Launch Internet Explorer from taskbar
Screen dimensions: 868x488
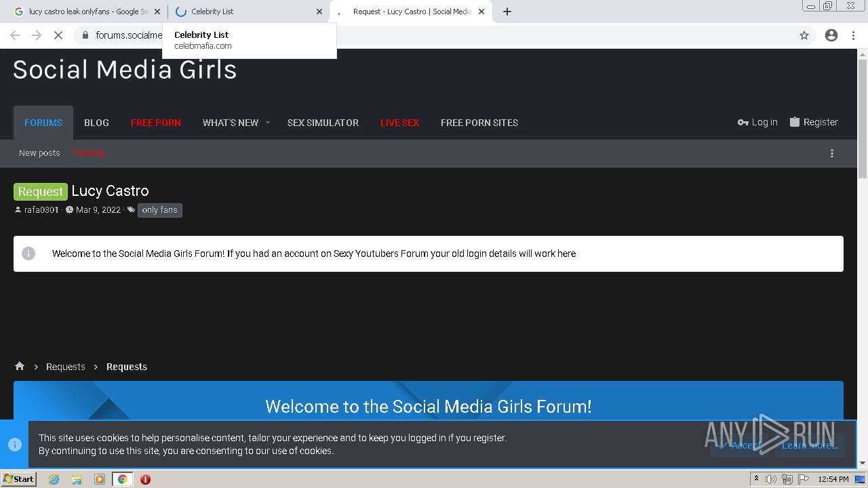[54, 479]
